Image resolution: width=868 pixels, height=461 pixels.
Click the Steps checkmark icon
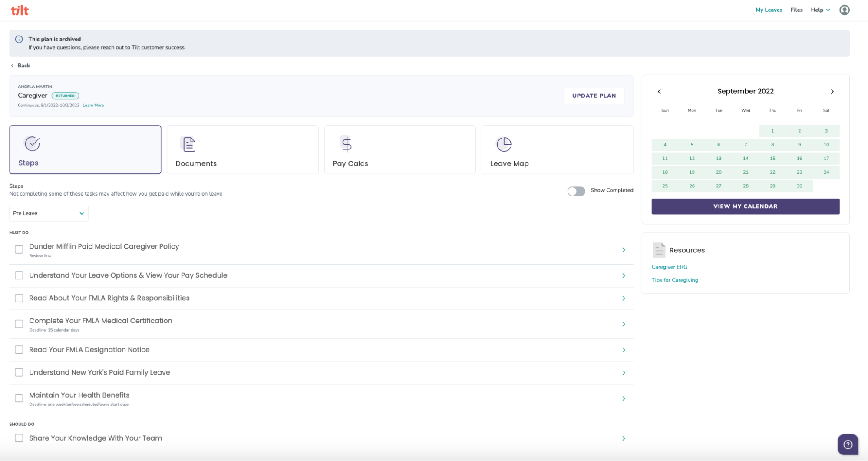click(32, 143)
